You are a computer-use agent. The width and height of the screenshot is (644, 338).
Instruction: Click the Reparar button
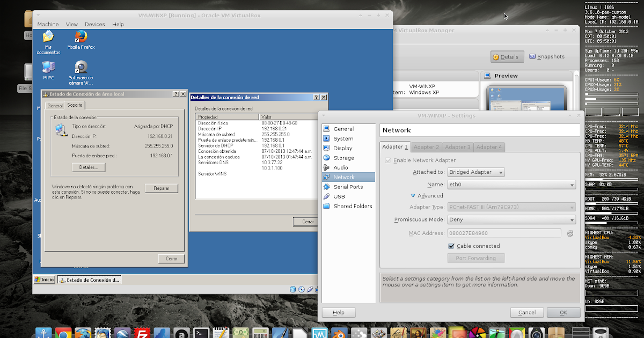(x=162, y=188)
